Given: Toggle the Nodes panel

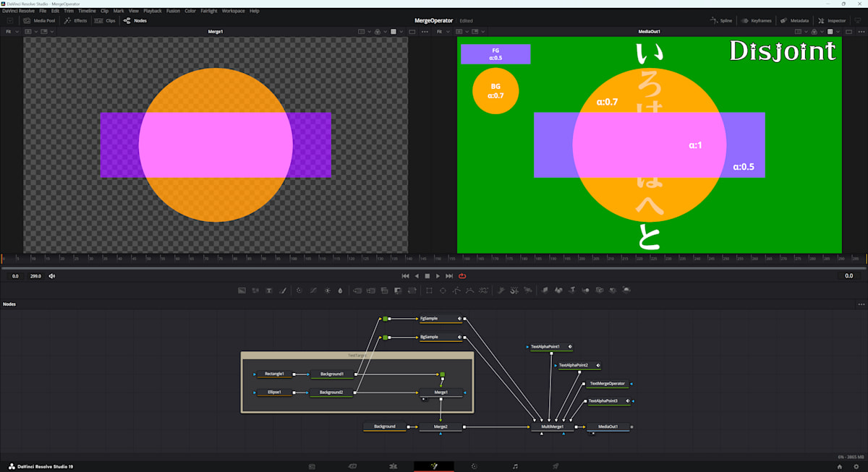Looking at the screenshot, I should point(135,20).
